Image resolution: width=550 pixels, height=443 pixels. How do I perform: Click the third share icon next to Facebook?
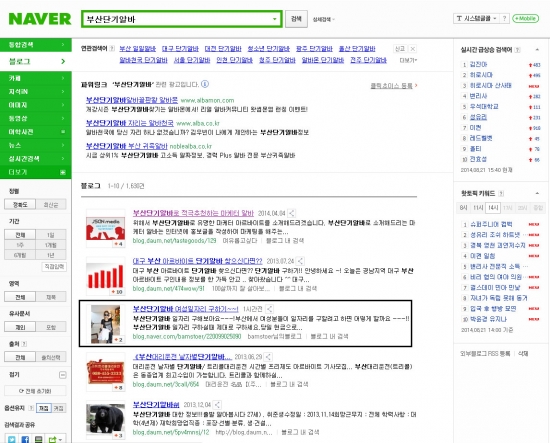(39, 439)
